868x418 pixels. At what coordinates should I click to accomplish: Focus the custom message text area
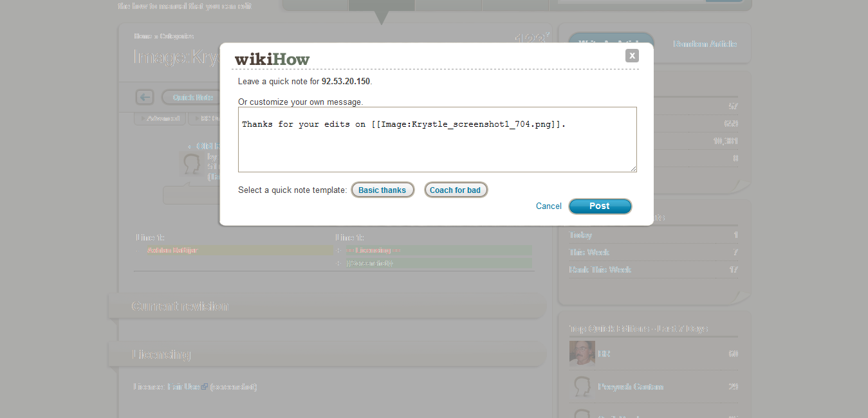click(438, 140)
